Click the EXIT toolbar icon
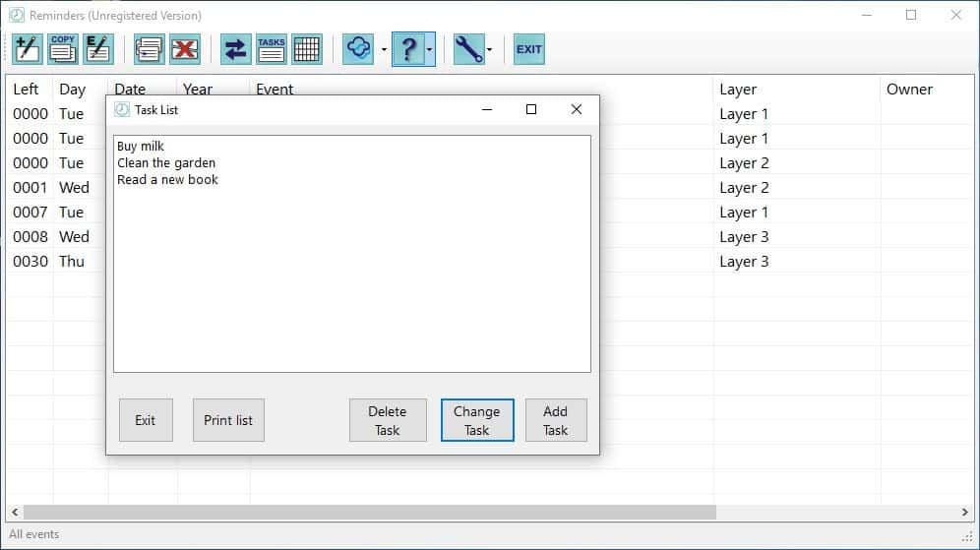Image resolution: width=980 pixels, height=550 pixels. pos(528,49)
